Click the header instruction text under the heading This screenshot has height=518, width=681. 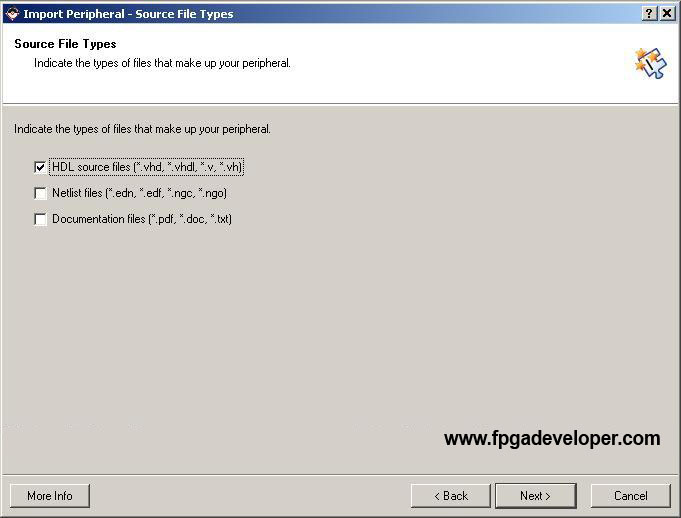162,63
